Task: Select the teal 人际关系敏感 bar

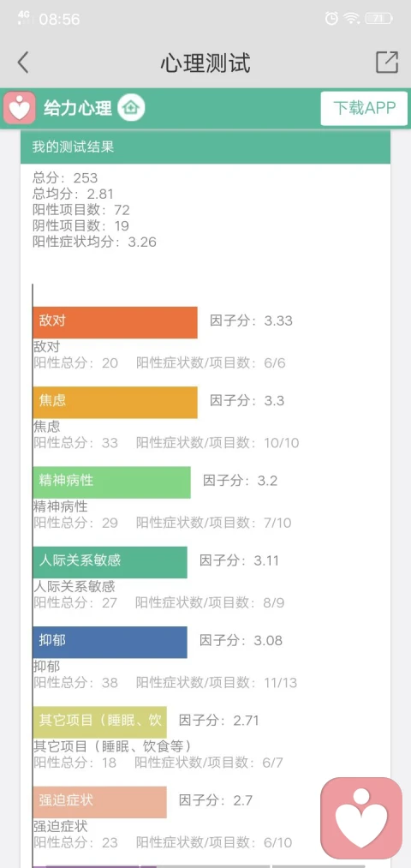Action: click(x=110, y=562)
